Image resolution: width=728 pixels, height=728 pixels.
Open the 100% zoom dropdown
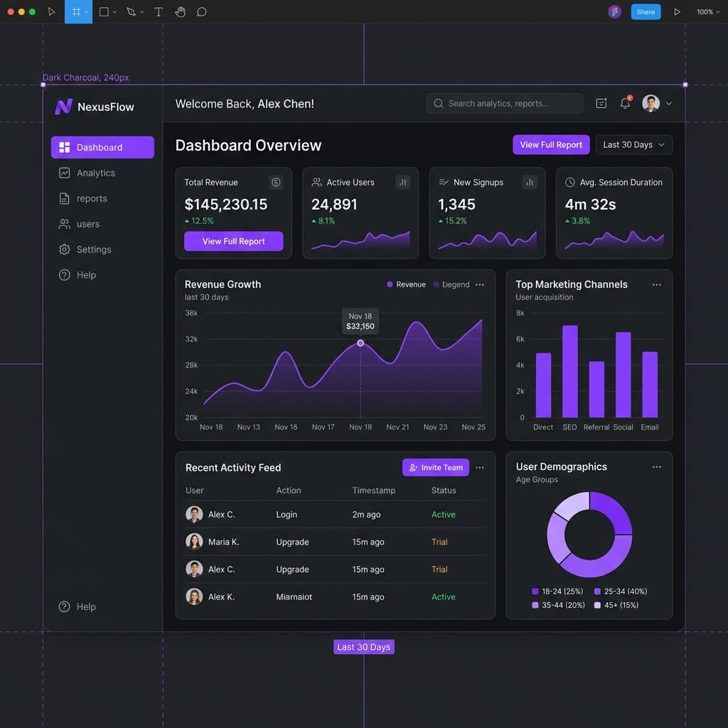click(x=707, y=11)
